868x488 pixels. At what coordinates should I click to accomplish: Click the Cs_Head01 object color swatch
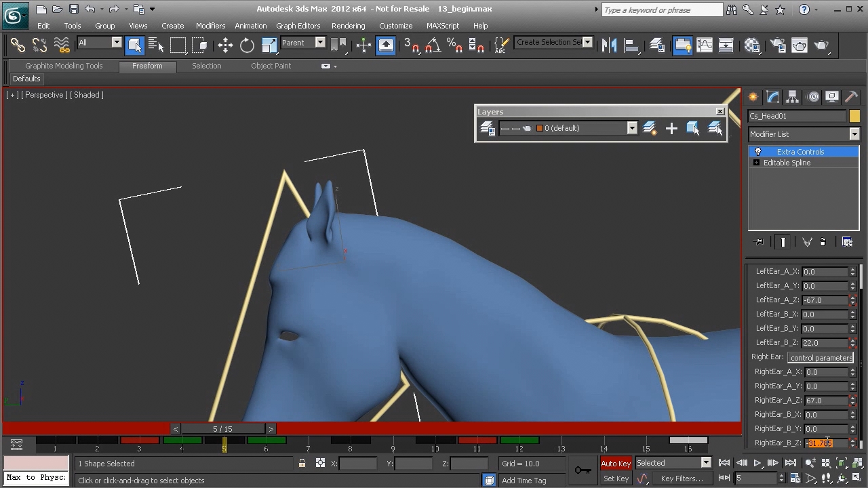point(854,116)
